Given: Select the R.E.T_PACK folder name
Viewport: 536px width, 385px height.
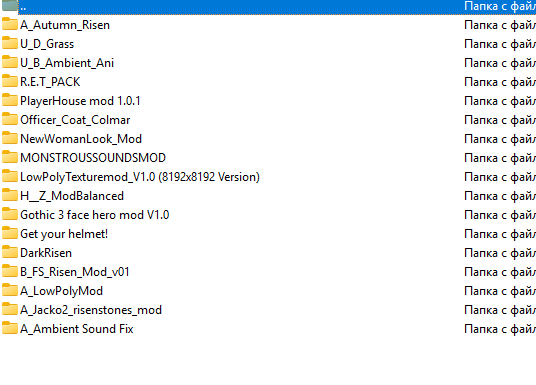Looking at the screenshot, I should 50,82.
